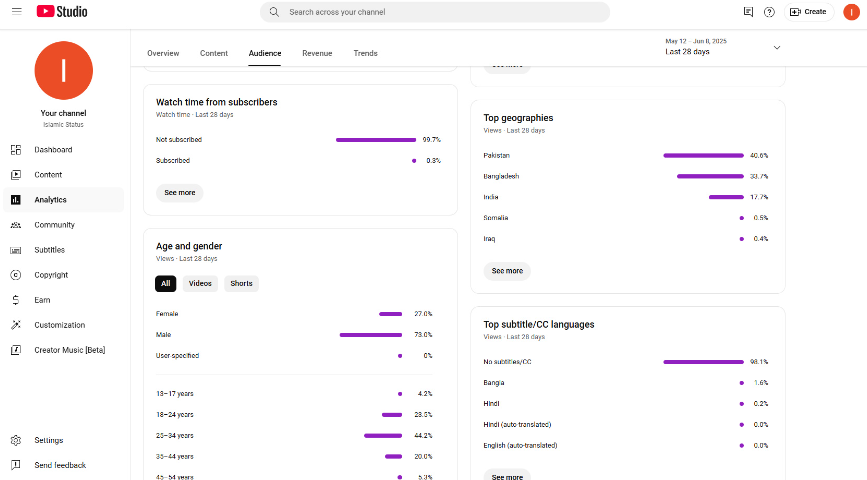Open the hamburger navigation menu
This screenshot has height=480, width=867.
(17, 11)
